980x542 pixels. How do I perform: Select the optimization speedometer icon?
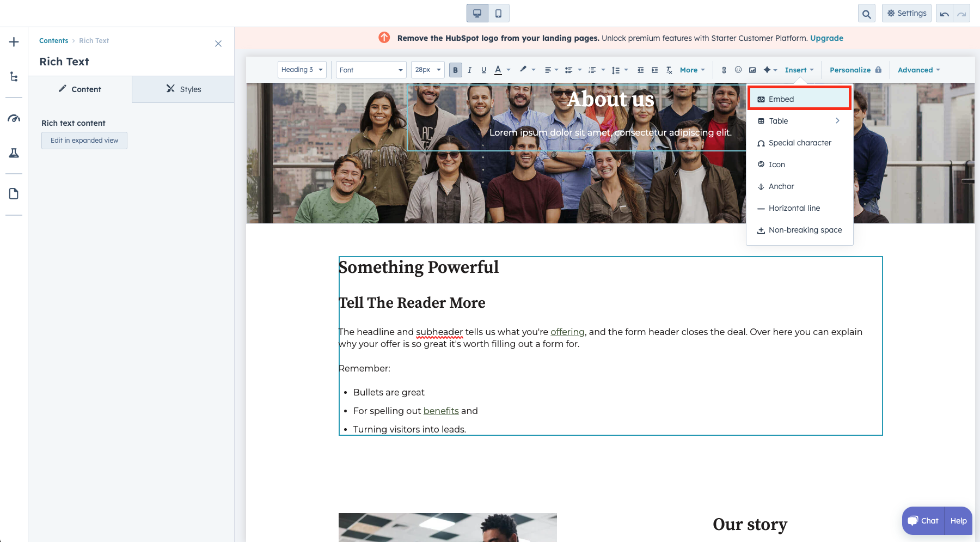point(14,118)
